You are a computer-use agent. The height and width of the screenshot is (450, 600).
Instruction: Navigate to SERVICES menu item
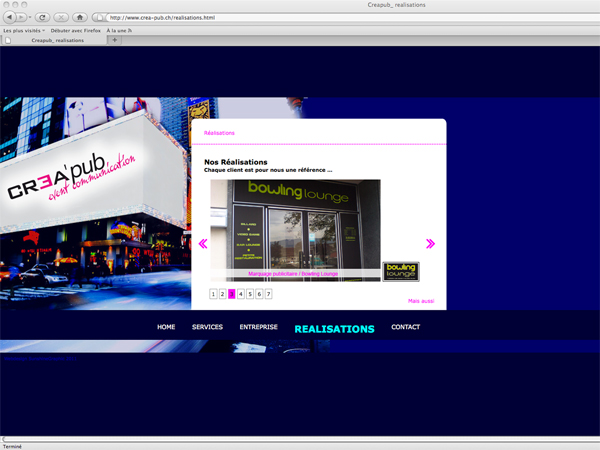click(207, 327)
